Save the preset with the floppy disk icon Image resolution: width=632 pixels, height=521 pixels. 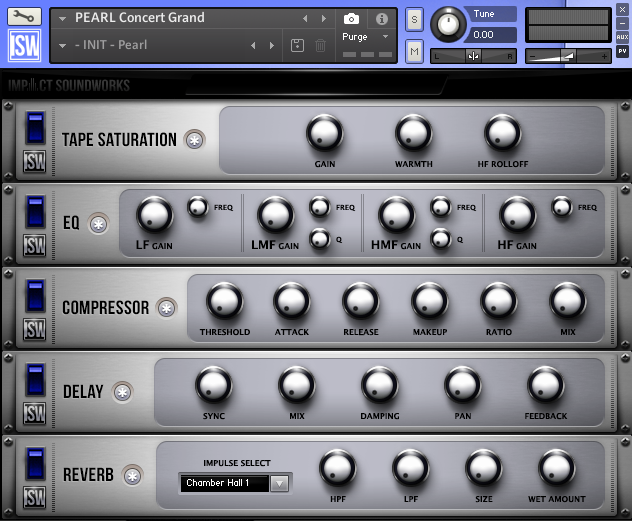click(x=297, y=45)
